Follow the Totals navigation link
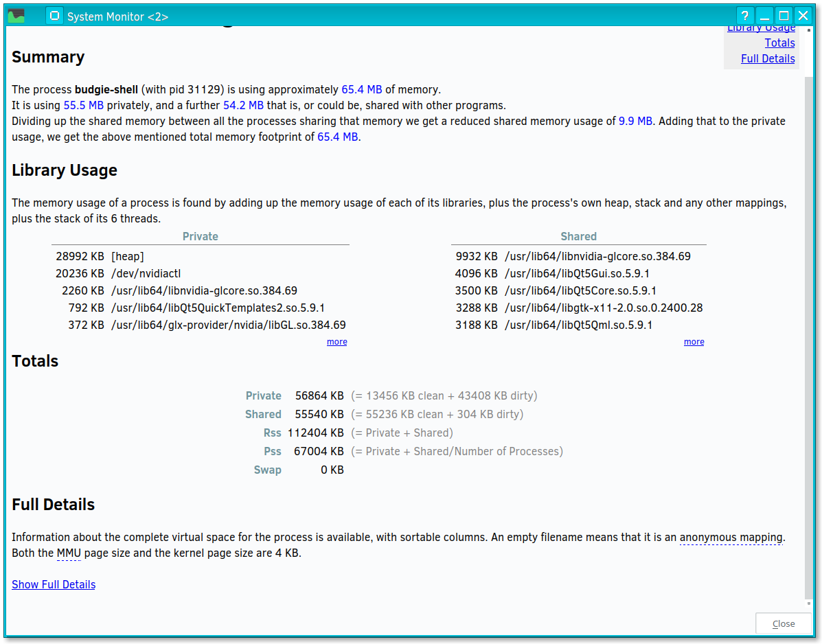822x644 pixels. coord(779,43)
